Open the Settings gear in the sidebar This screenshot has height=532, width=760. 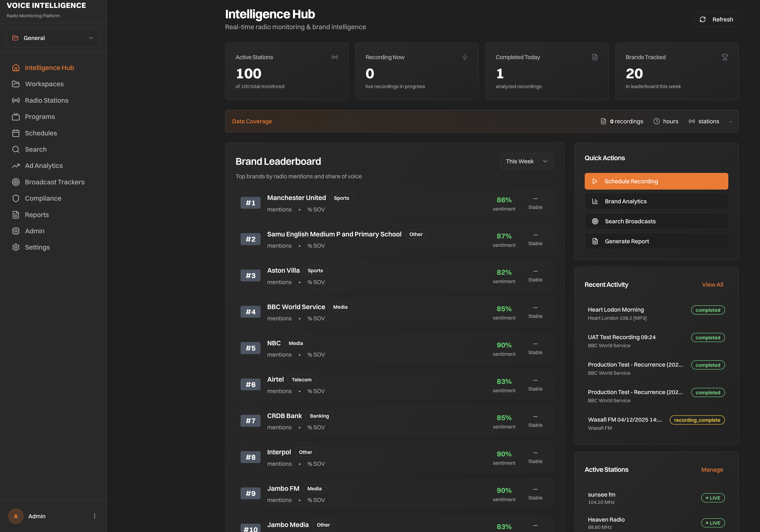[x=16, y=247]
